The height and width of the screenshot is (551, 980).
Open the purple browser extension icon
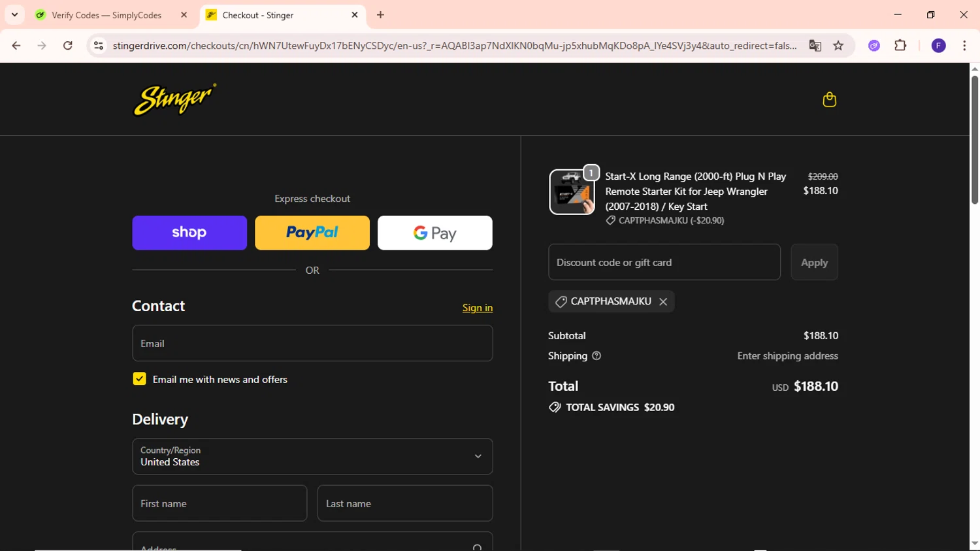coord(874,46)
